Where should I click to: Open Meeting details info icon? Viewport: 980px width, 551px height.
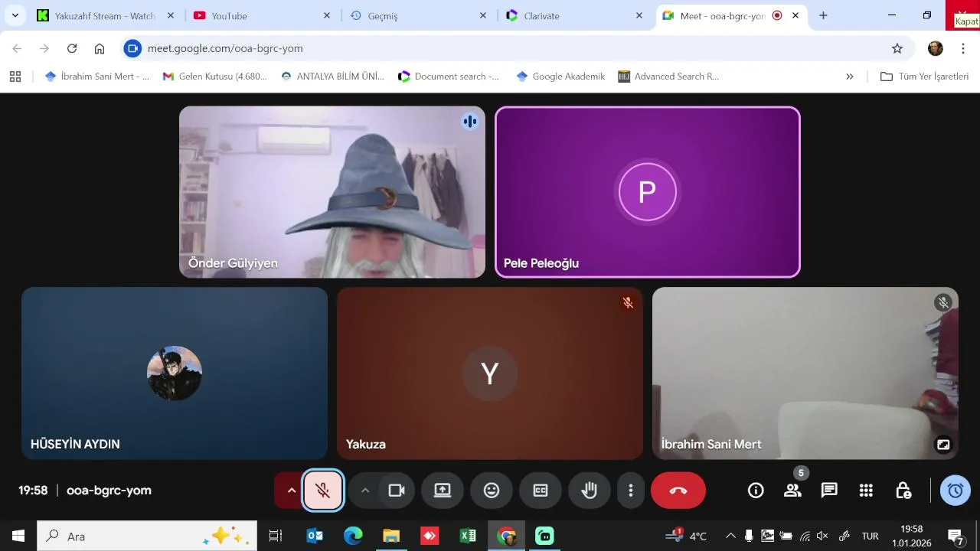[x=756, y=491]
